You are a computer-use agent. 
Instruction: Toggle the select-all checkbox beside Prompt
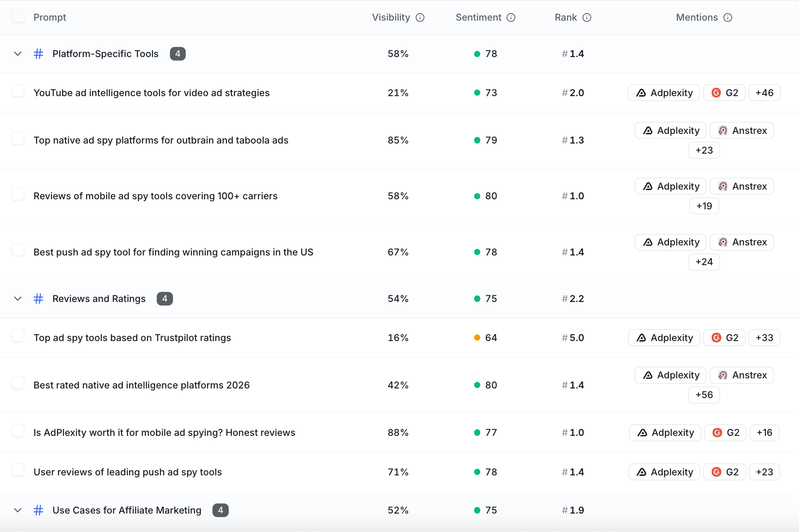click(x=18, y=16)
